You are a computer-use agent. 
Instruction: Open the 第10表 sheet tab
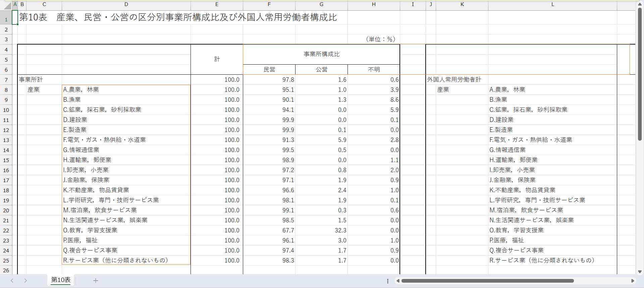tap(61, 280)
